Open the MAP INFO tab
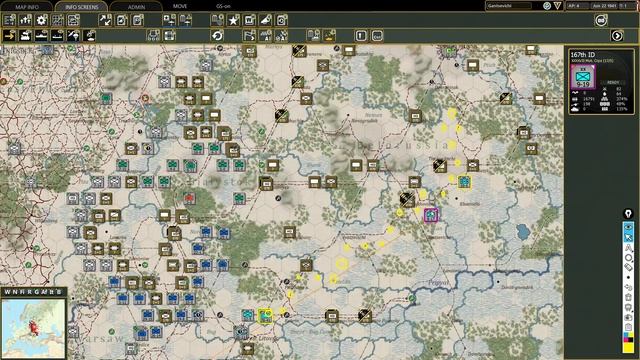The width and height of the screenshot is (640, 360). [x=27, y=7]
